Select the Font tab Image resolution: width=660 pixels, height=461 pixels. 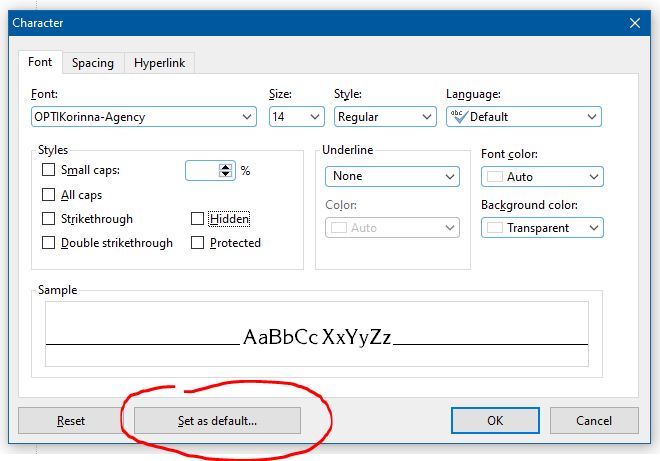coord(40,62)
